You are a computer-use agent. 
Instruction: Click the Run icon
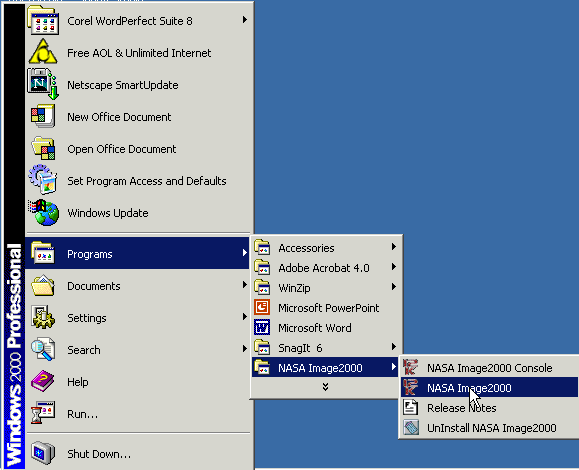[43, 413]
